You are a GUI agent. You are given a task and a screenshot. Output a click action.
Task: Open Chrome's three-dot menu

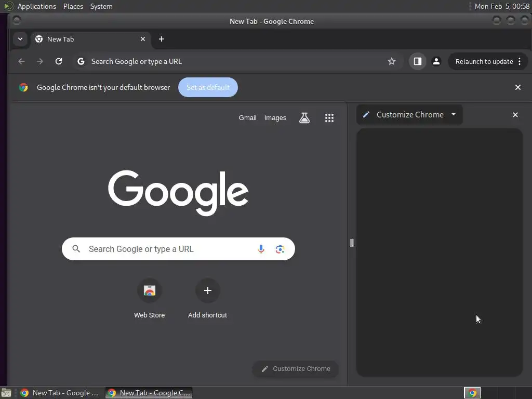[520, 61]
